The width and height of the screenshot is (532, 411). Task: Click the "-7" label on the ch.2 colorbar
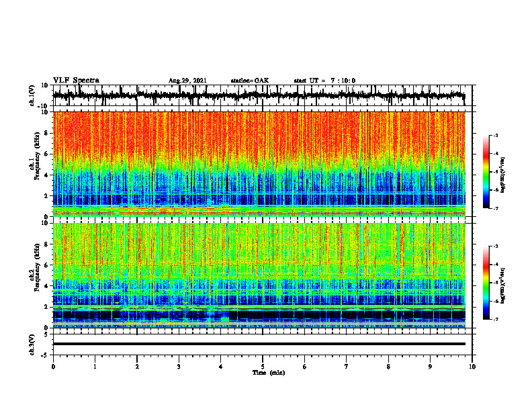coord(495,319)
